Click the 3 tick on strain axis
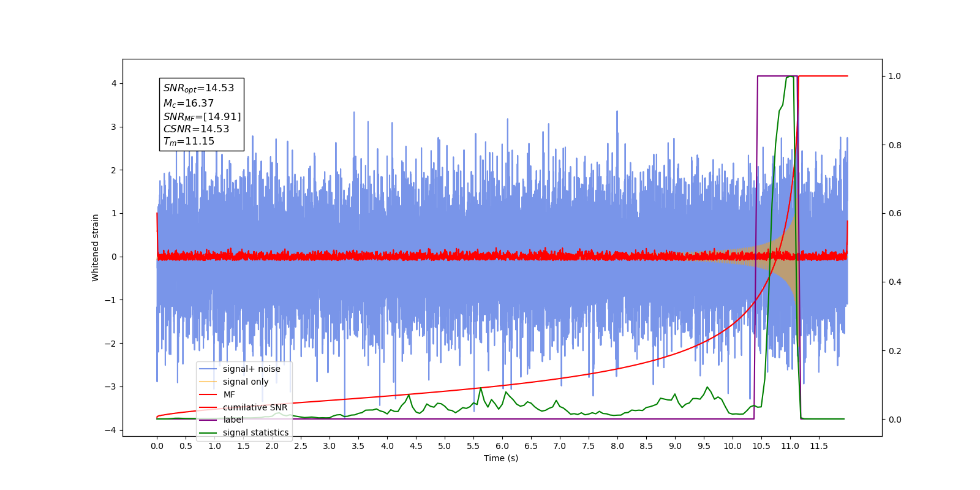This screenshot has height=490, width=980. pos(114,127)
